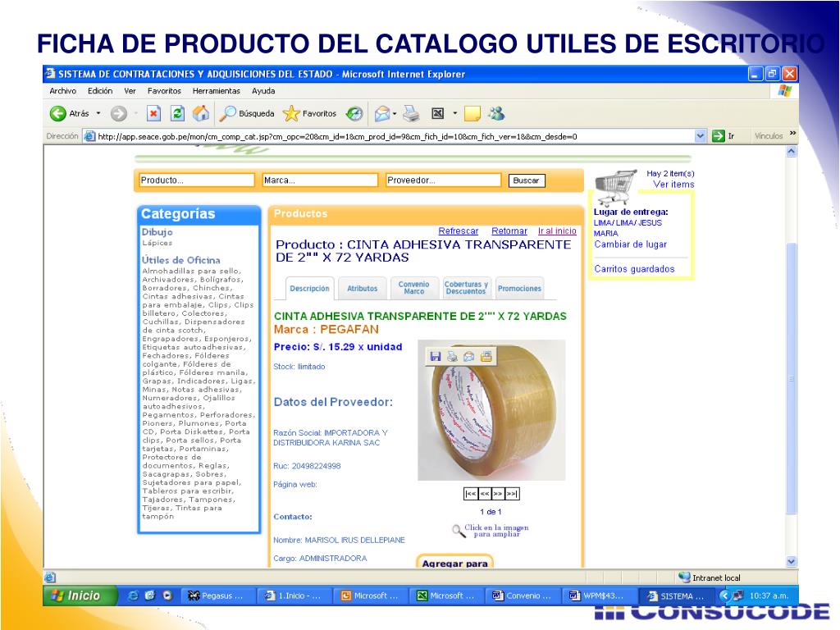Click the tape product image to enlarge
Screen dimensions: 840x630
coord(491,410)
